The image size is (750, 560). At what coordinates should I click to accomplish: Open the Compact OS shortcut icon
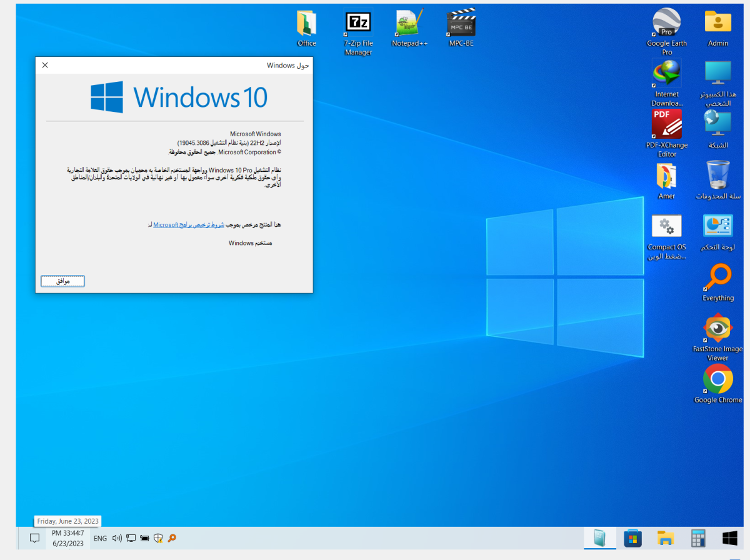[x=666, y=227]
